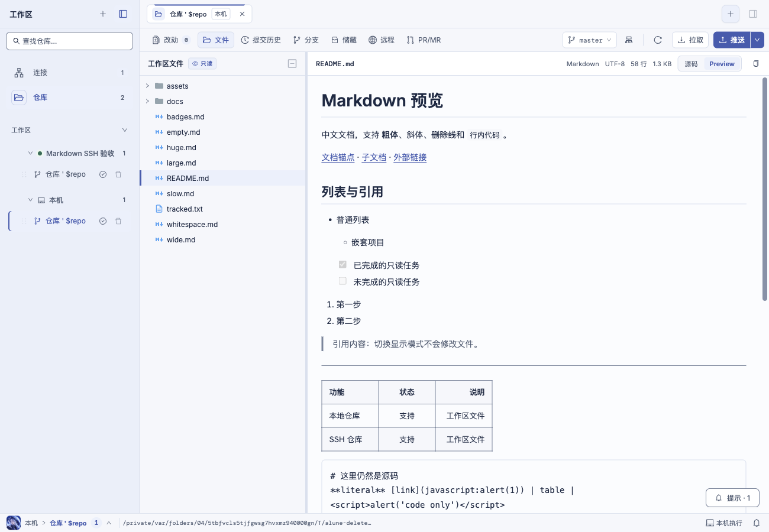This screenshot has width=769, height=532.
Task: Open the 外部链接 link
Action: point(410,157)
